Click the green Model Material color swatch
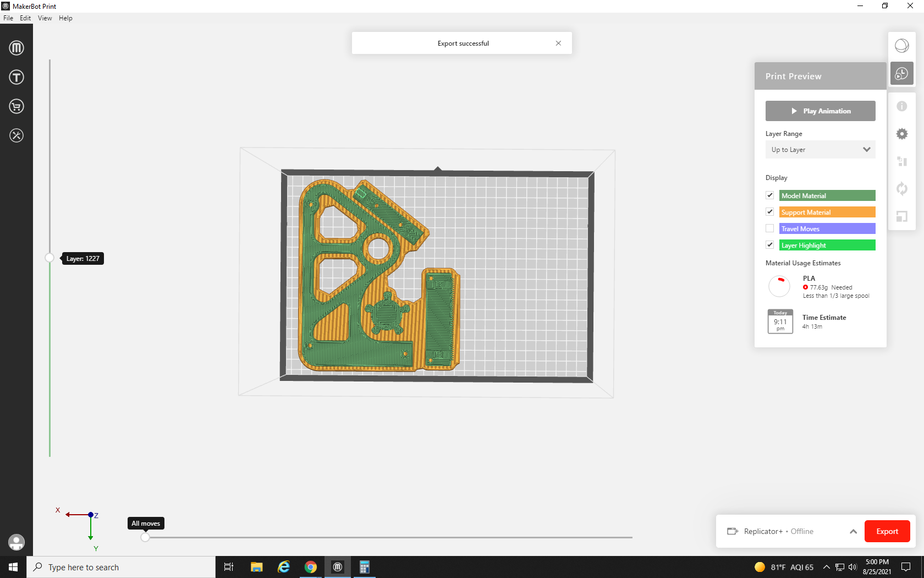 pos(827,195)
